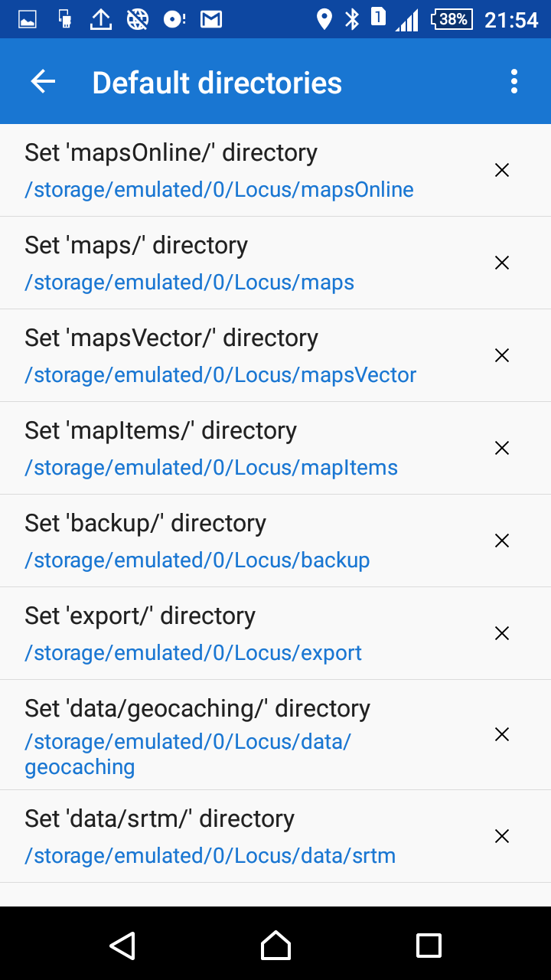Open the three-dot overflow menu
Screen dimensions: 551x980
point(514,81)
